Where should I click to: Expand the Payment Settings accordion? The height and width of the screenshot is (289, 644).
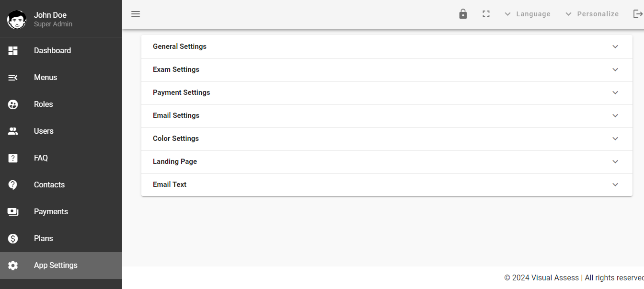coord(387,92)
